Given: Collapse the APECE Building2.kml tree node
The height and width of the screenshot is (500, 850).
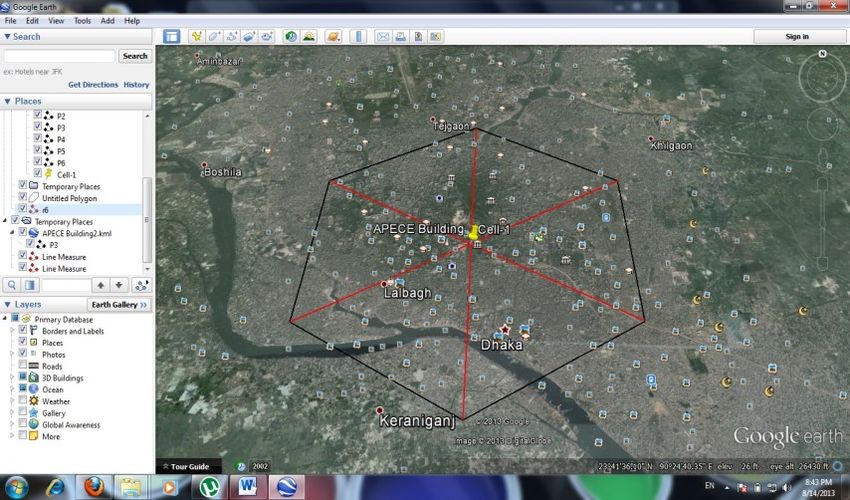Looking at the screenshot, I should (x=12, y=232).
